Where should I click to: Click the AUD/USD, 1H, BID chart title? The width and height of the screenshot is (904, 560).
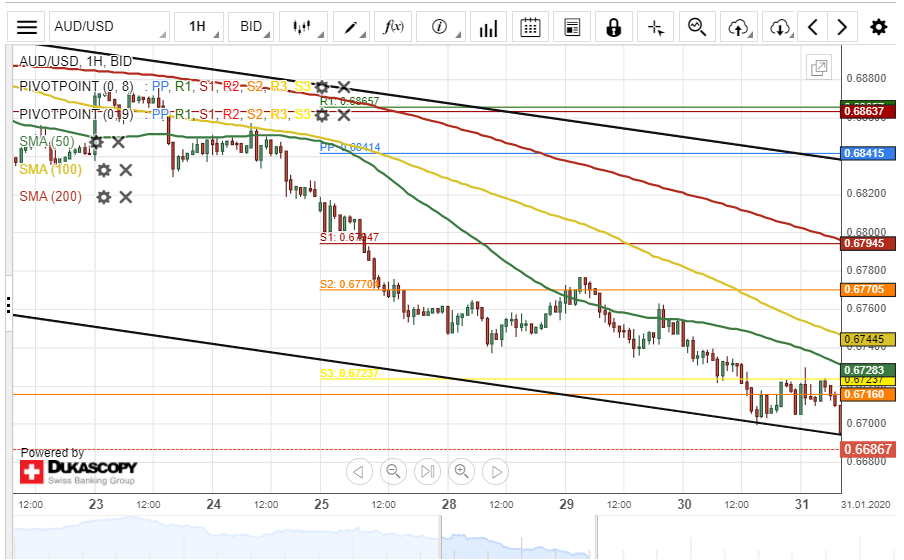coord(76,61)
